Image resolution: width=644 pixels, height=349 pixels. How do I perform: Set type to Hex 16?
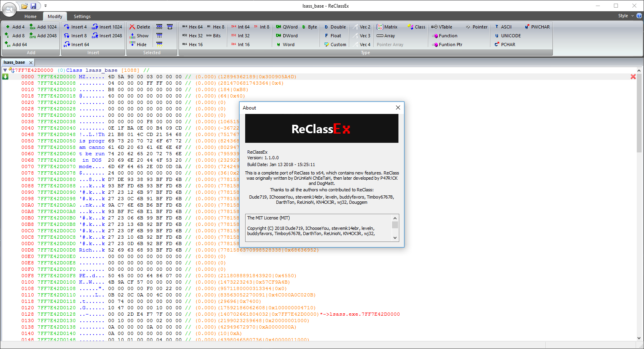click(193, 45)
